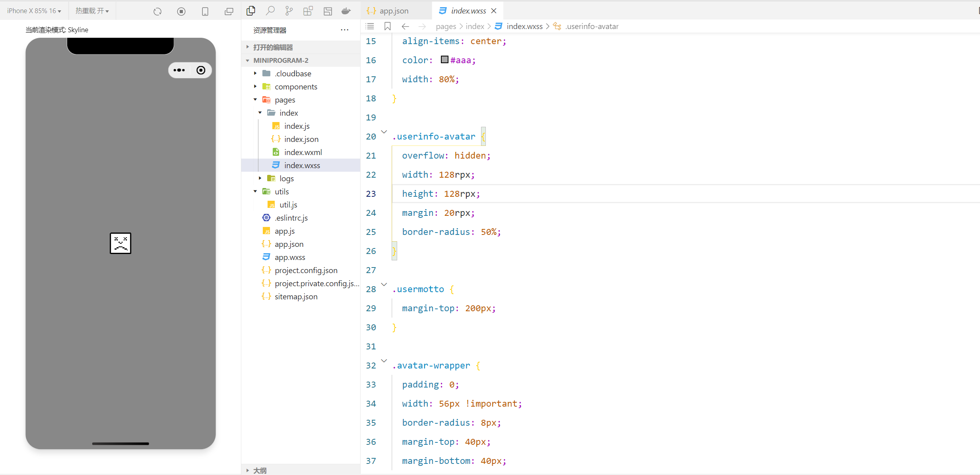Open the iPhone X device dropdown
The width and height of the screenshot is (980, 475).
[x=34, y=11]
